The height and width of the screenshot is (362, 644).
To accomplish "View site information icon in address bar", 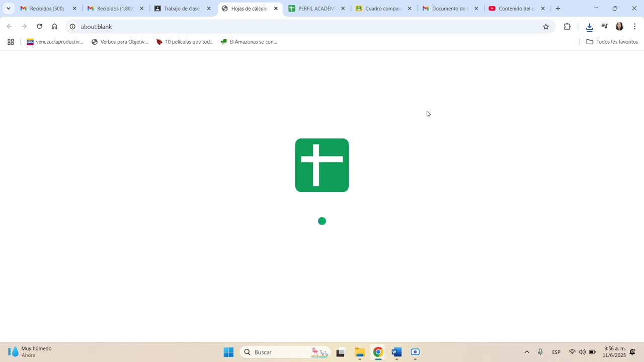I will click(x=72, y=27).
